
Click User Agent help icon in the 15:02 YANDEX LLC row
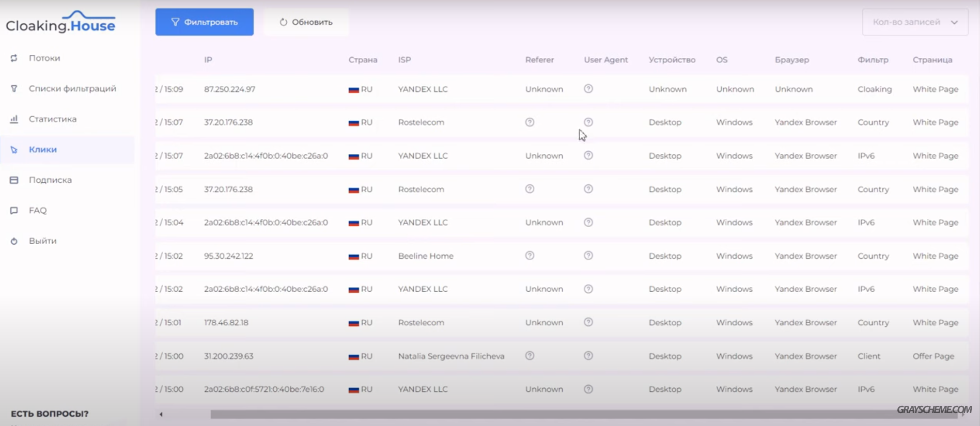point(588,289)
